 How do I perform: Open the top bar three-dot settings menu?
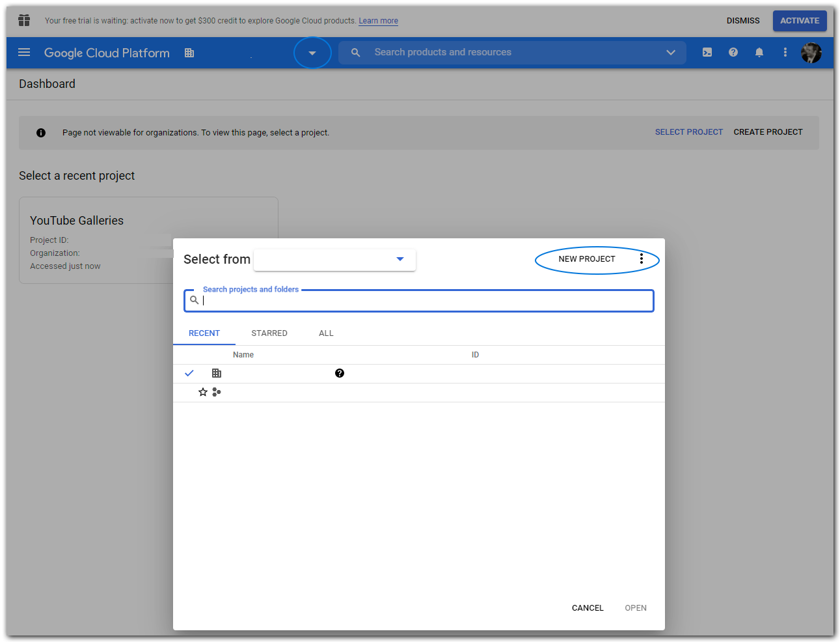click(x=785, y=53)
